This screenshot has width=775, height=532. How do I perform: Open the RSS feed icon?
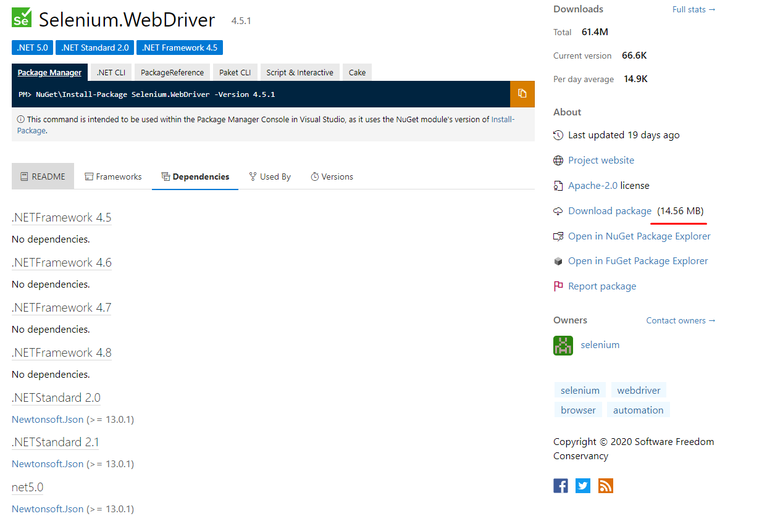(x=606, y=486)
